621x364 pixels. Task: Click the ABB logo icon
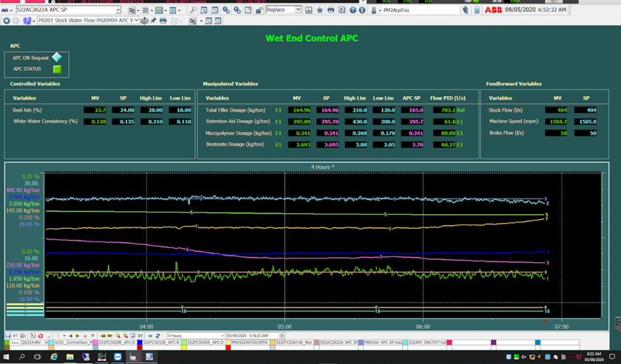tap(493, 10)
